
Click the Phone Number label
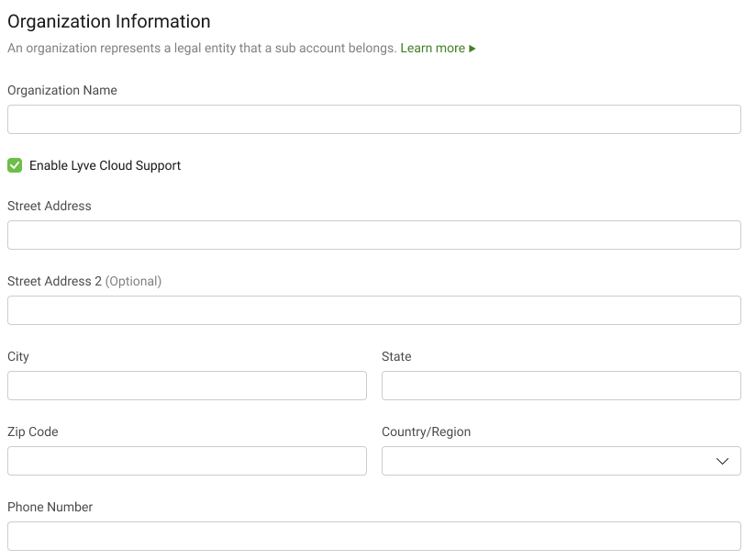50,507
